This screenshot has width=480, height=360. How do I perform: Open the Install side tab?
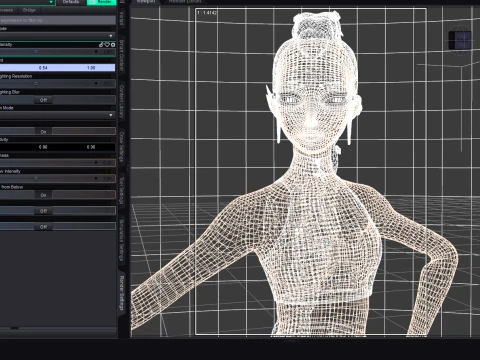point(122,19)
